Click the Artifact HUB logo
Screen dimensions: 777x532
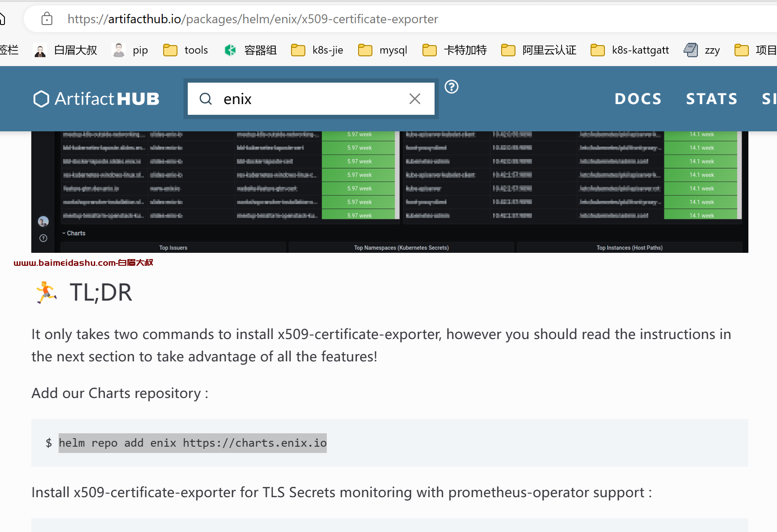(x=97, y=99)
